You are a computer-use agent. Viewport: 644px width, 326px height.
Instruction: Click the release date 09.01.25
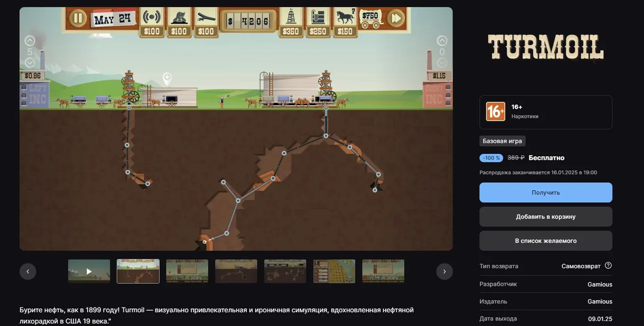[600, 319]
